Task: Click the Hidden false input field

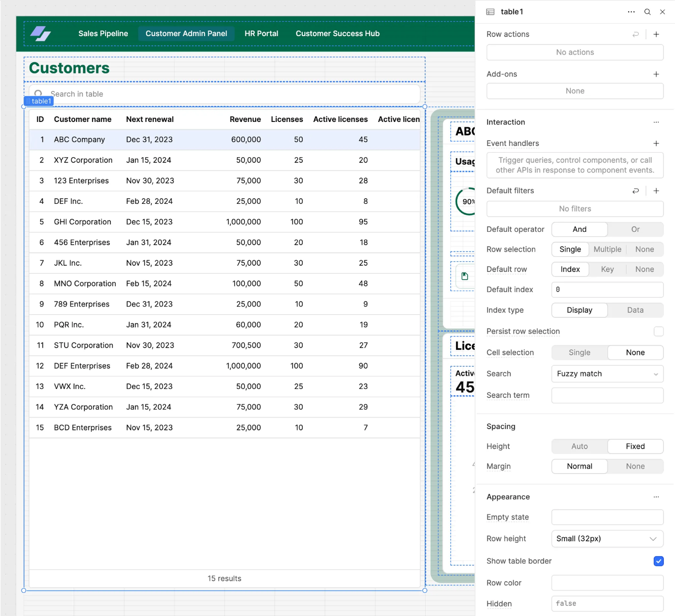Action: [607, 604]
